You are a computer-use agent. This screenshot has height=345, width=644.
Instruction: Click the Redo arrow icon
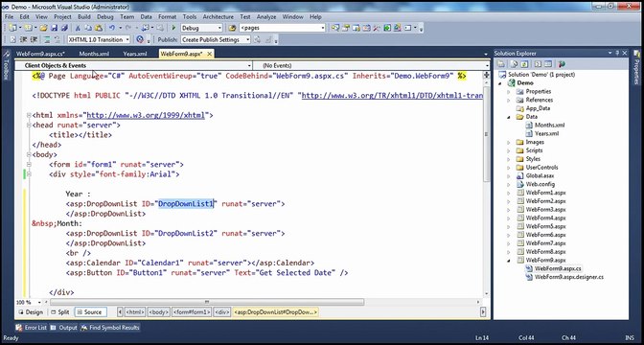[x=128, y=28]
